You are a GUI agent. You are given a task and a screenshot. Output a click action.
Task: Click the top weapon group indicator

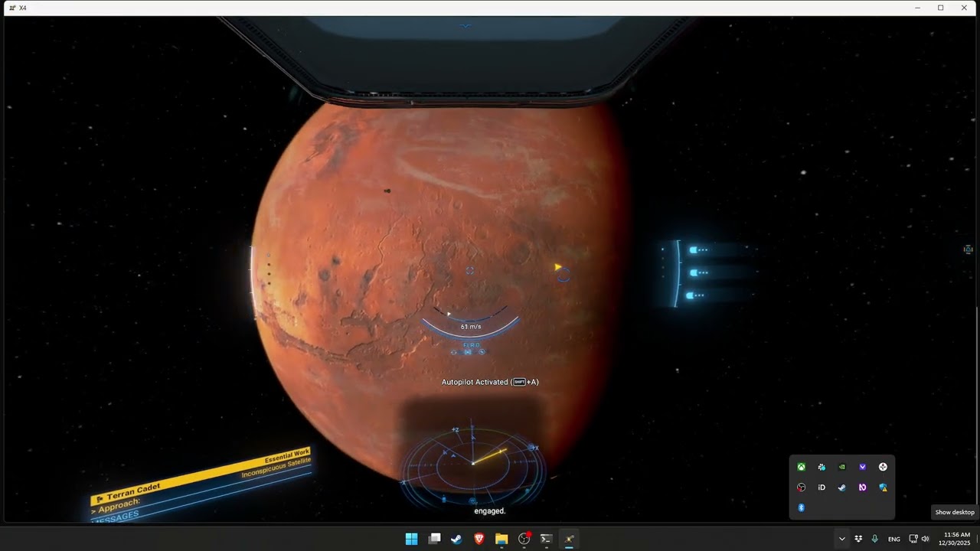tap(697, 249)
